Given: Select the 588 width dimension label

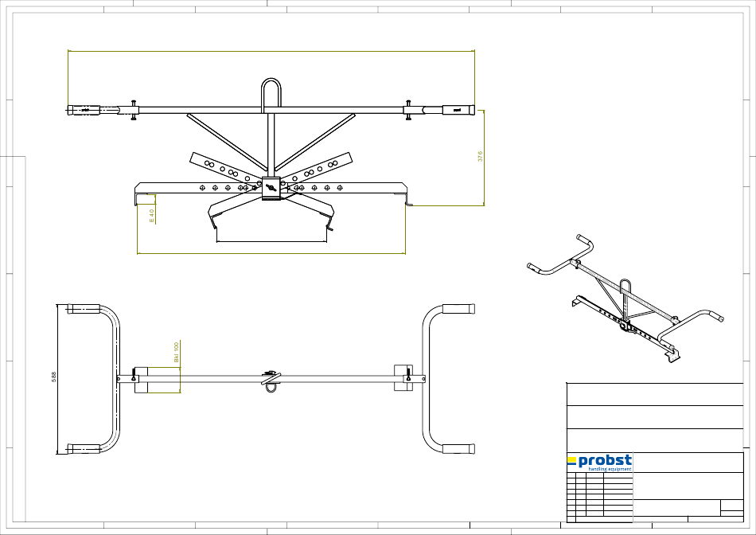Looking at the screenshot, I should pyautogui.click(x=54, y=376).
